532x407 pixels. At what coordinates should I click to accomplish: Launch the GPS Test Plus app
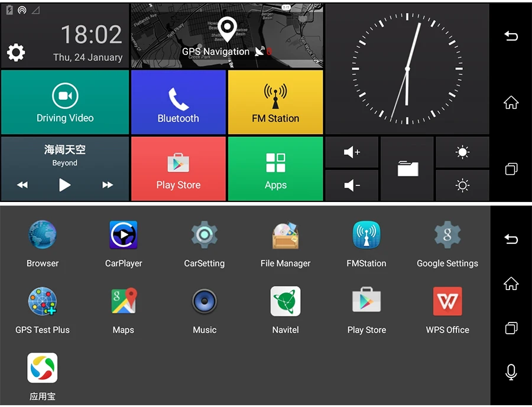(x=43, y=311)
